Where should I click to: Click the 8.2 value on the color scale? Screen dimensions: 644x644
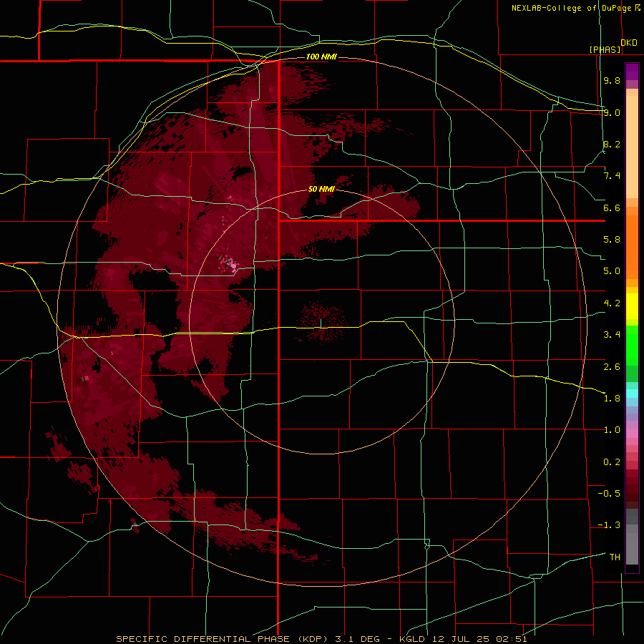point(612,144)
